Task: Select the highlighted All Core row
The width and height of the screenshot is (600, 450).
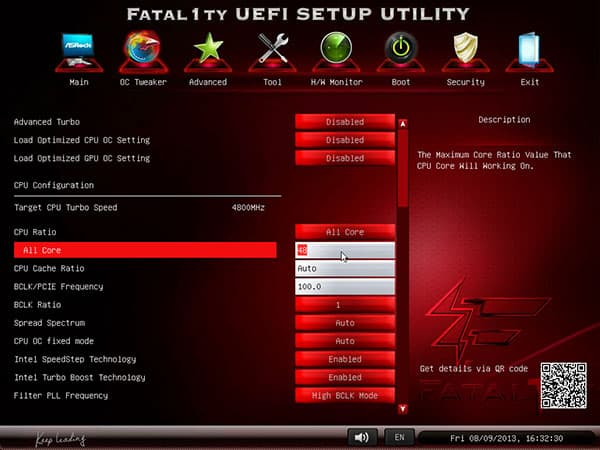Action: pos(145,250)
